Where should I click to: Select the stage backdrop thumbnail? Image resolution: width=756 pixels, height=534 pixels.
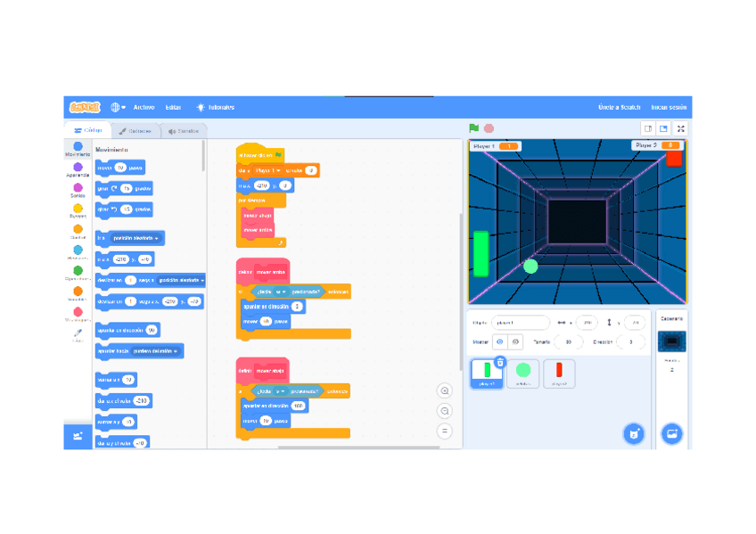[x=671, y=341]
